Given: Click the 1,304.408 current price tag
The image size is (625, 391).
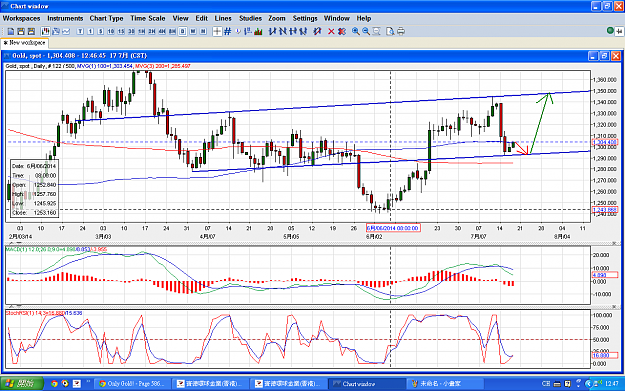Looking at the screenshot, I should [x=605, y=142].
